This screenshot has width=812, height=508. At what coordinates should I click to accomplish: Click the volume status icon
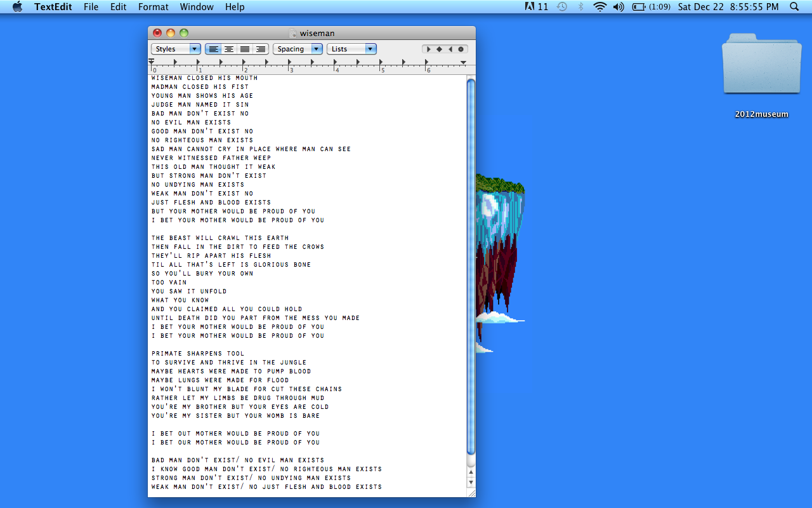point(617,7)
